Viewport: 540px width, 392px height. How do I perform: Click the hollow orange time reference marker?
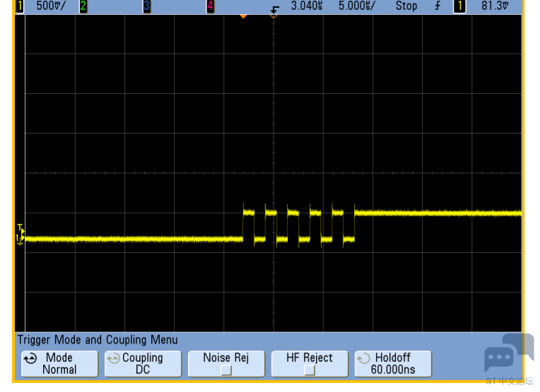tap(274, 16)
